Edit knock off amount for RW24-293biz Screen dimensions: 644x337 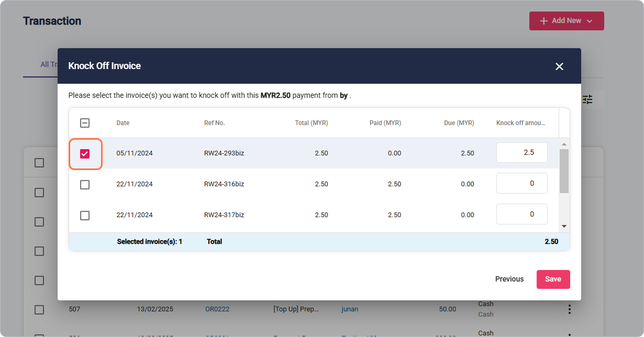click(x=522, y=153)
